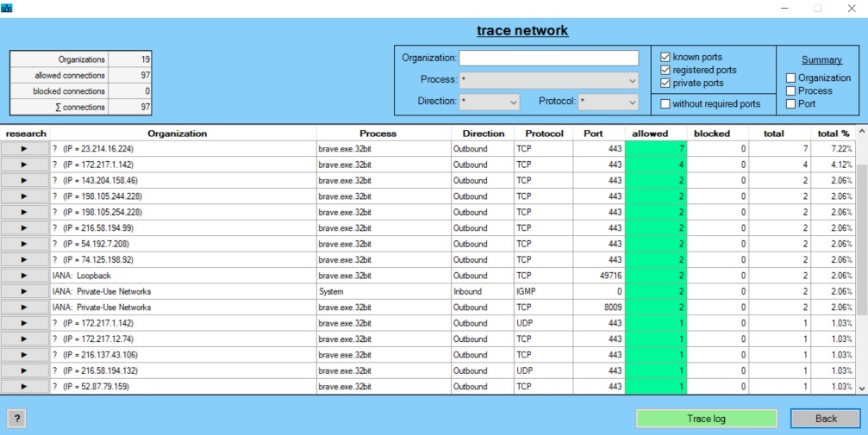Click the allowed cell for 172.217.1.142 TCP
Image resolution: width=868 pixels, height=435 pixels.
pos(656,165)
